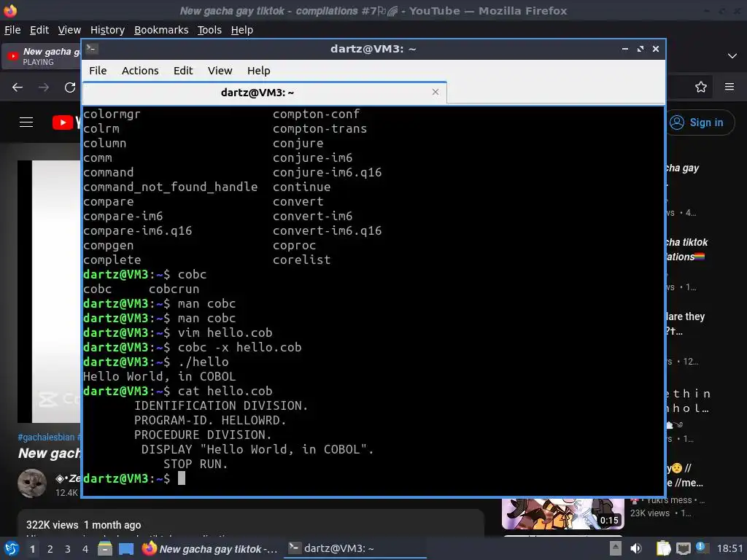Open Firefox's Edit menu
The height and width of the screenshot is (560, 747).
(39, 30)
